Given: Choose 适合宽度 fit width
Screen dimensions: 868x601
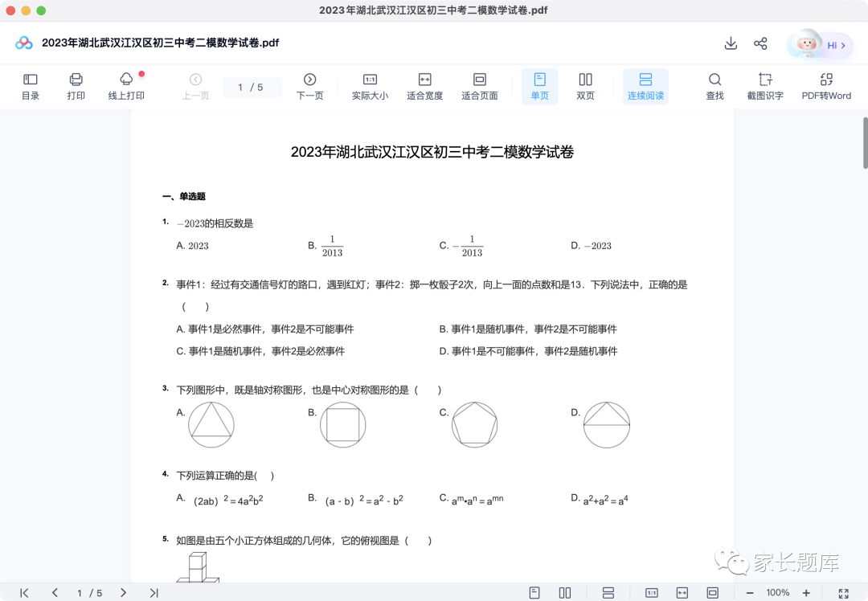Looking at the screenshot, I should click(x=424, y=87).
